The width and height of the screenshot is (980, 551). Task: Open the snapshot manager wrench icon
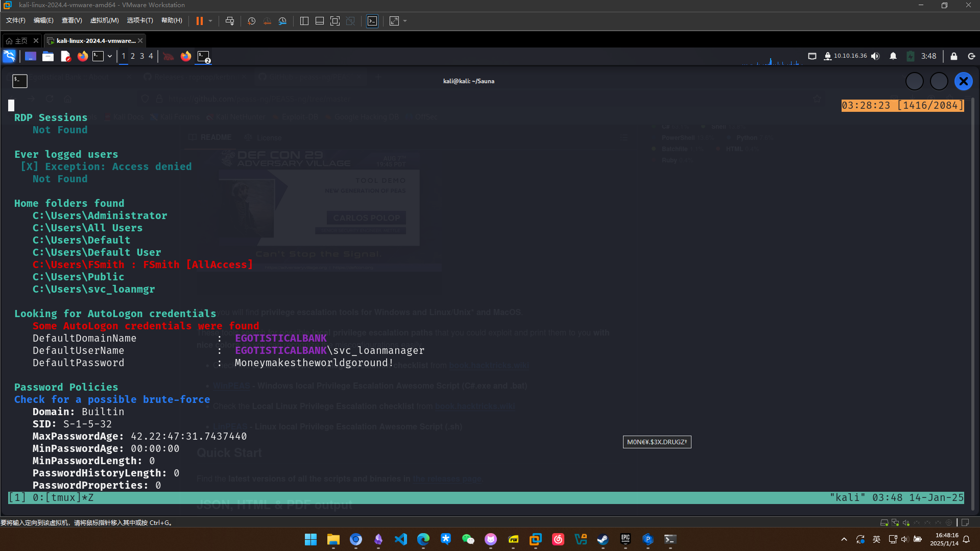282,21
